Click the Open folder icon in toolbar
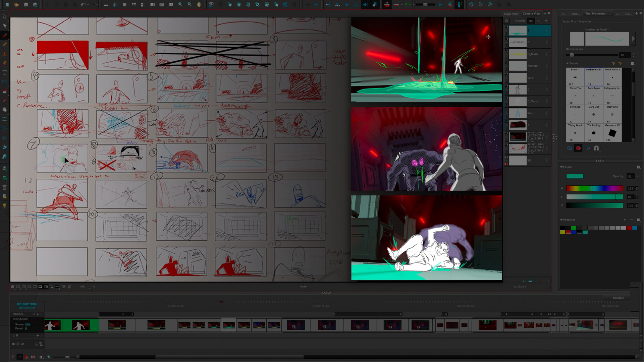Screen dimensions: 644x362 point(16,5)
